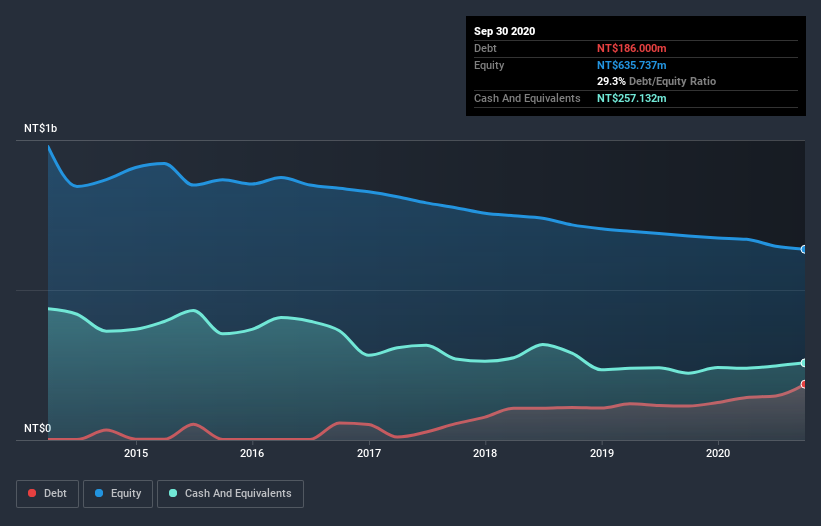Select the Cash endpoint marker on chart

tap(804, 363)
